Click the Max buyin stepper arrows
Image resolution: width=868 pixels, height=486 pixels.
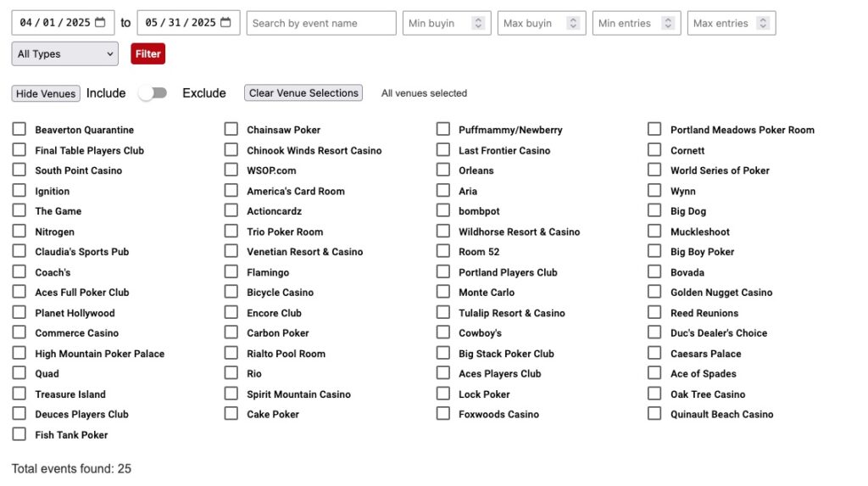[573, 23]
